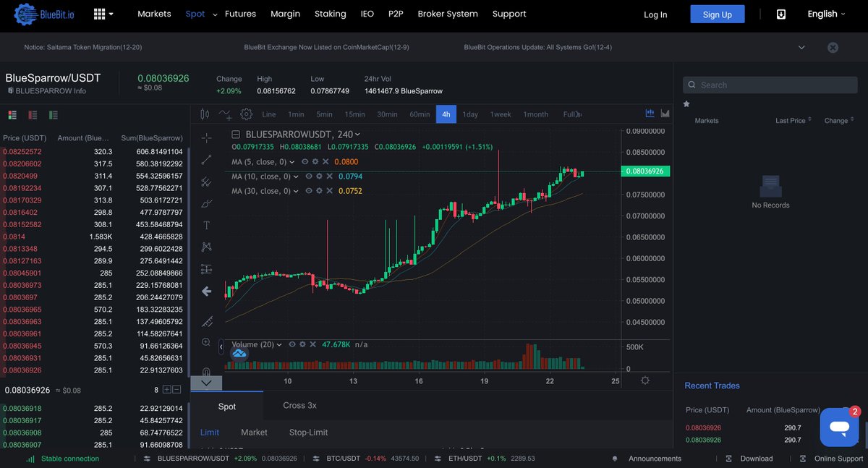The width and height of the screenshot is (868, 468).
Task: Decrease order book price precision
Action: 177,389
